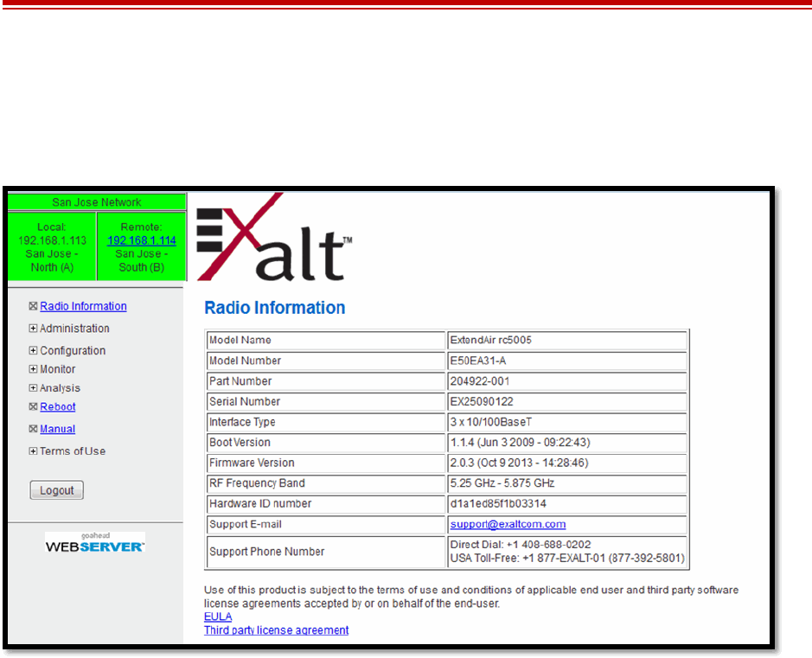The image size is (812, 658).
Task: Click the Boot Version label cell
Action: (326, 443)
